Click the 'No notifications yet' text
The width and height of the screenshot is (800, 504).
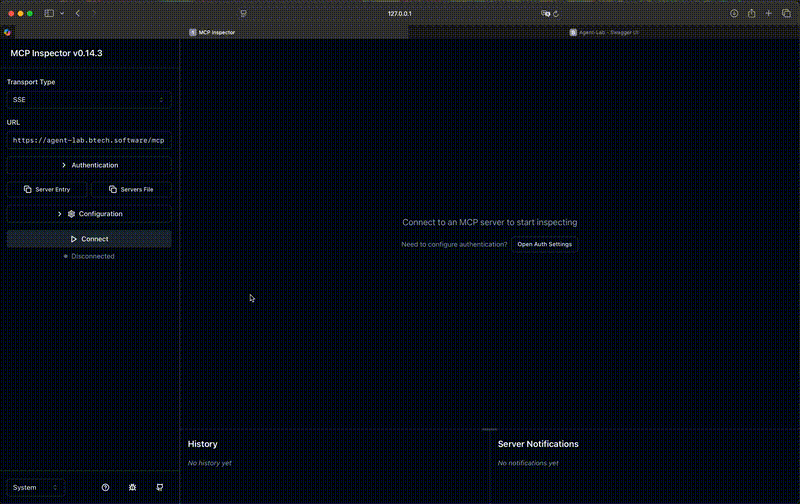(x=528, y=463)
